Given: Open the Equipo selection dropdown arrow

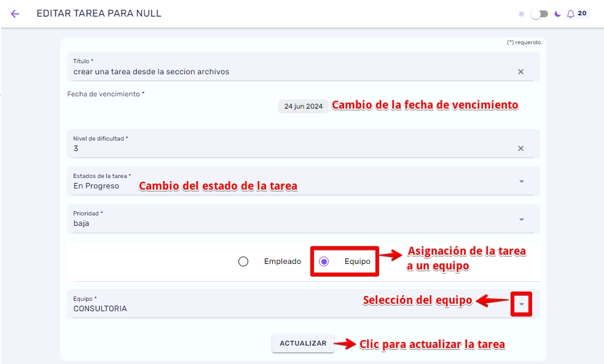Looking at the screenshot, I should click(x=521, y=304).
